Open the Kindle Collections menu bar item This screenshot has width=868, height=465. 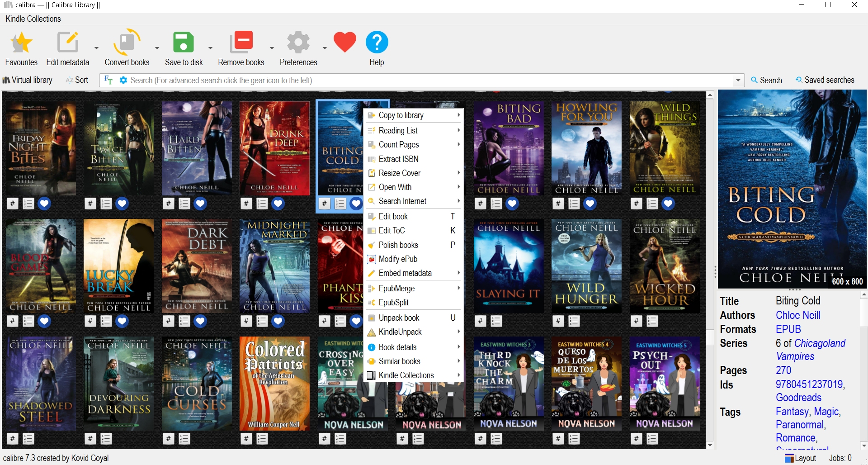[x=33, y=19]
